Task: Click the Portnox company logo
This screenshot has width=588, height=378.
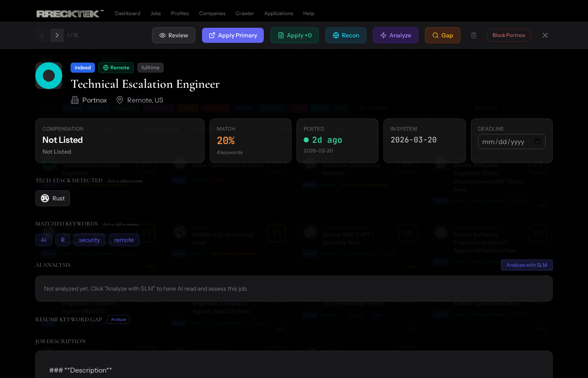Action: [x=49, y=76]
